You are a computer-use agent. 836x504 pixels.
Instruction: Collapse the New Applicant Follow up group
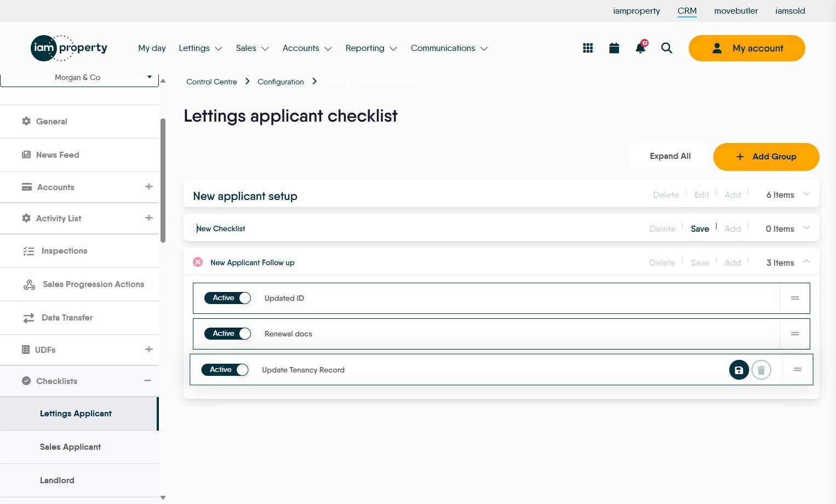click(806, 262)
